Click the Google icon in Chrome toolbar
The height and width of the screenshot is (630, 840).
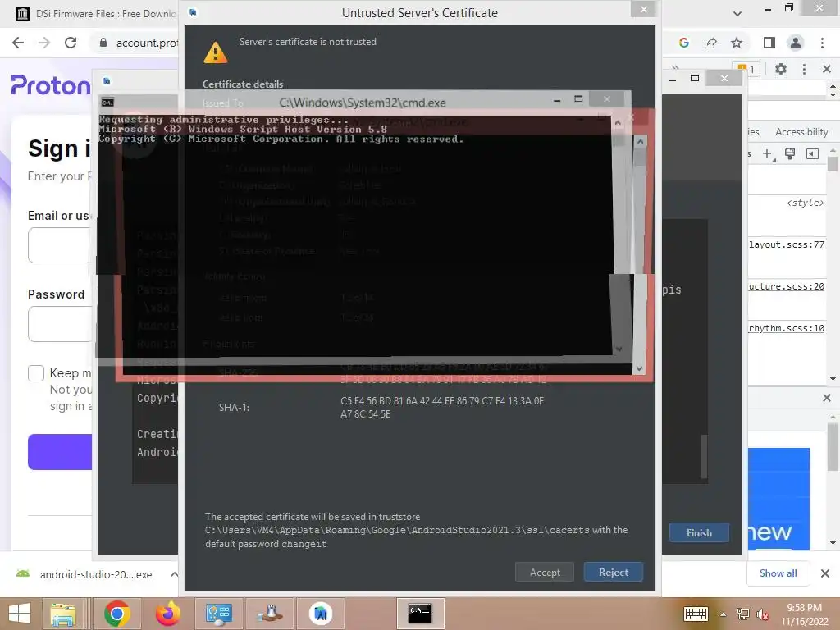[x=684, y=43]
